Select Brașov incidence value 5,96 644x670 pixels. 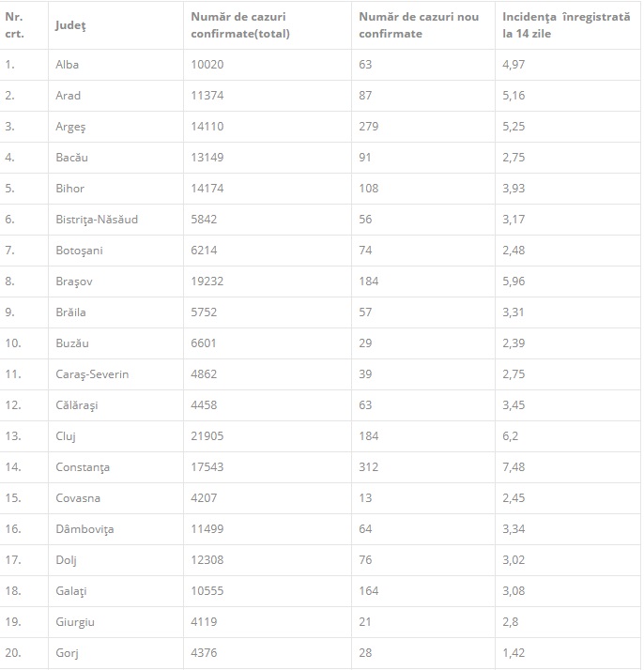514,282
